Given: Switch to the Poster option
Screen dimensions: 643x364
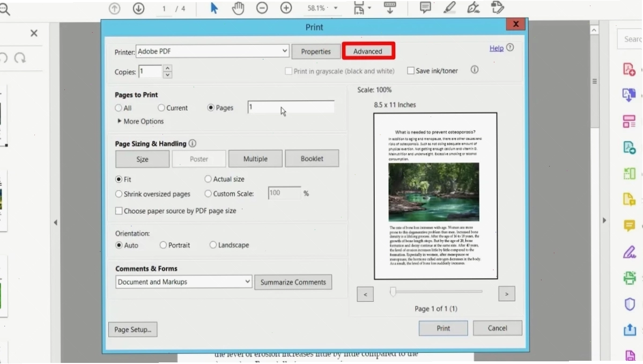Looking at the screenshot, I should coord(199,159).
